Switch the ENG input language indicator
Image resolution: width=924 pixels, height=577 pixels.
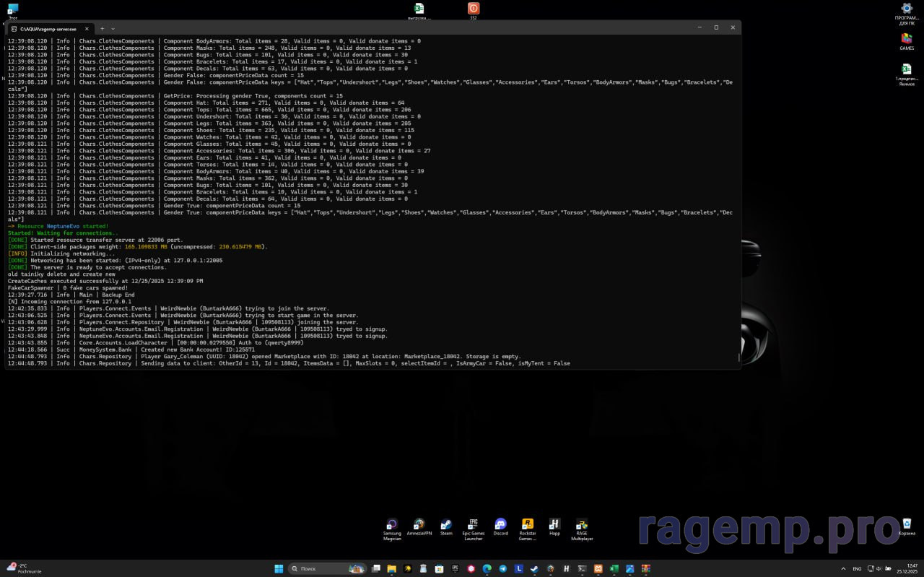point(858,569)
